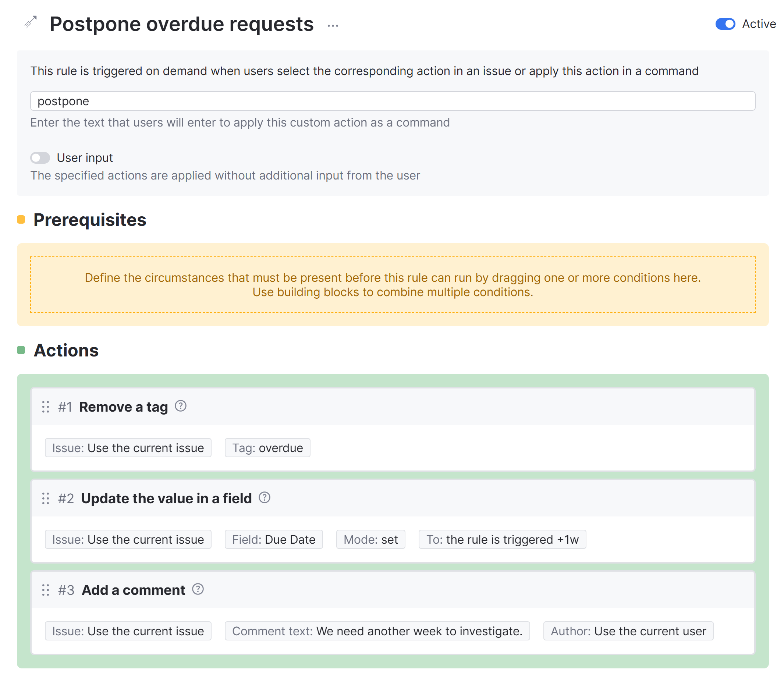
Task: Disable the Active toggle
Action: (x=726, y=24)
